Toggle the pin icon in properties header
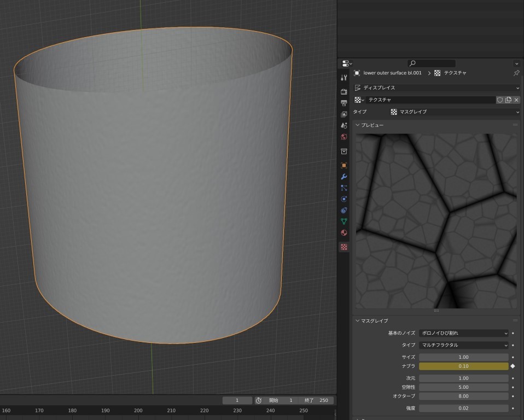This screenshot has width=524, height=420. click(x=516, y=73)
